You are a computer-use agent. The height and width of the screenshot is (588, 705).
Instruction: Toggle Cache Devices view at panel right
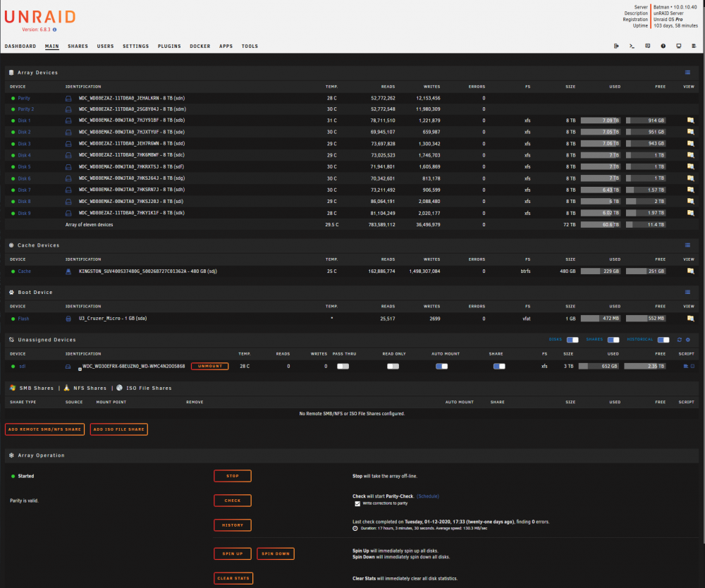[x=687, y=245]
